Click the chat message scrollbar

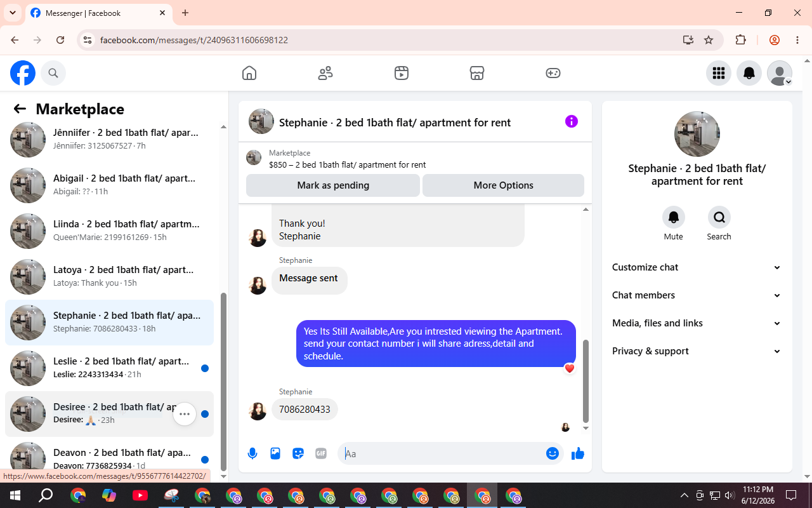point(586,382)
